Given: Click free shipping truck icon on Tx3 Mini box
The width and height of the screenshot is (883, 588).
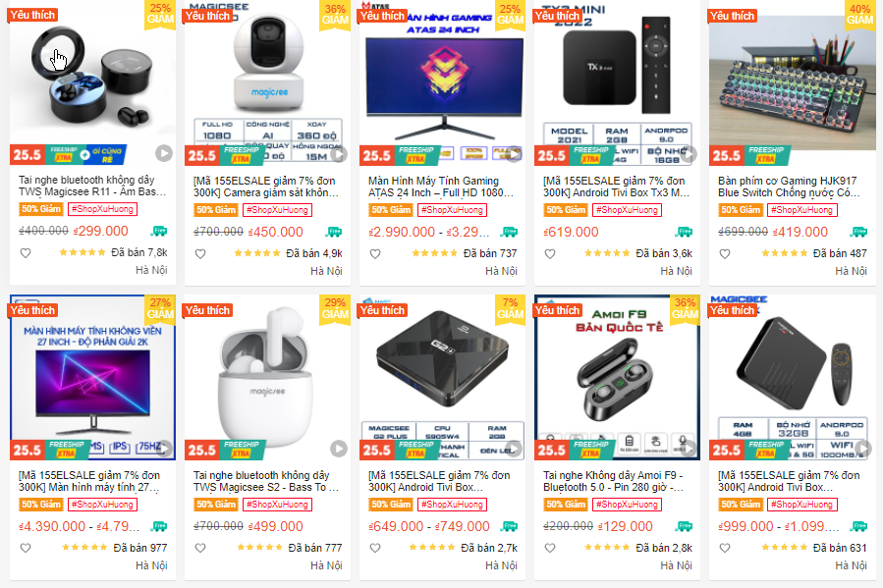Looking at the screenshot, I should pyautogui.click(x=685, y=232).
